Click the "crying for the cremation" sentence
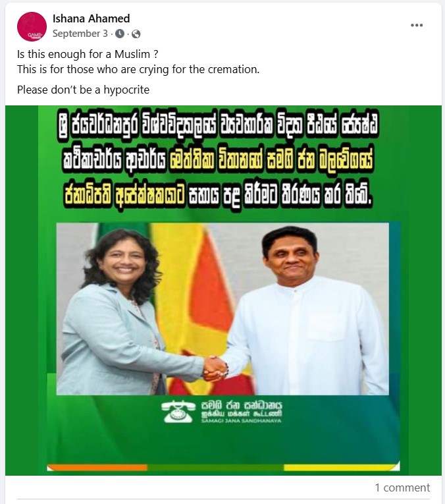The width and height of the screenshot is (445, 504). pyautogui.click(x=138, y=69)
